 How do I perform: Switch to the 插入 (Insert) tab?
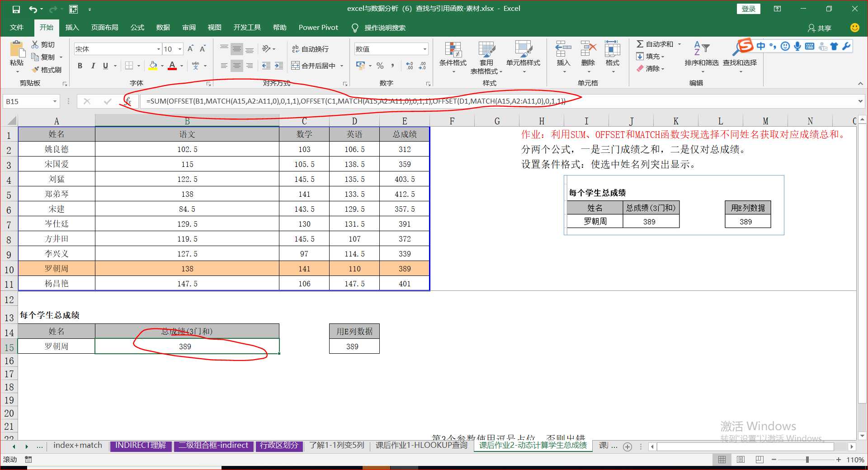click(72, 28)
